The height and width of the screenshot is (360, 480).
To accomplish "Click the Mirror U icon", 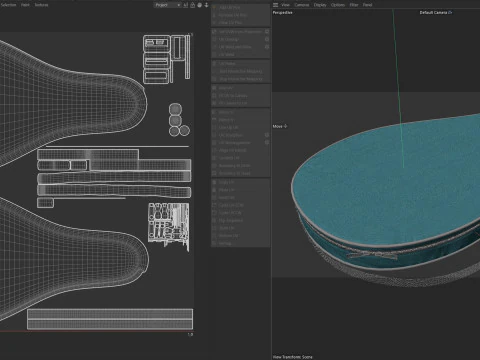I will pyautogui.click(x=215, y=112).
